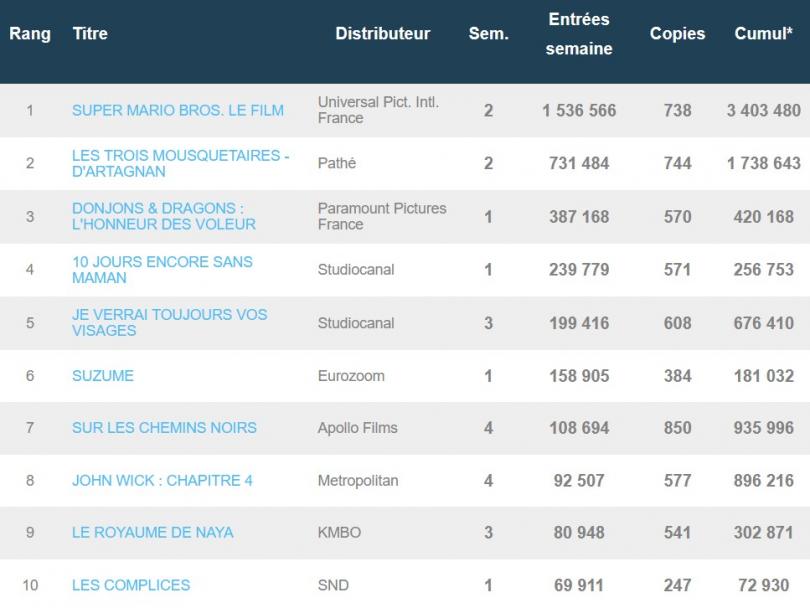Select the 1 536 566 weekly entries cell
The height and width of the screenshot is (608, 810).
579,111
